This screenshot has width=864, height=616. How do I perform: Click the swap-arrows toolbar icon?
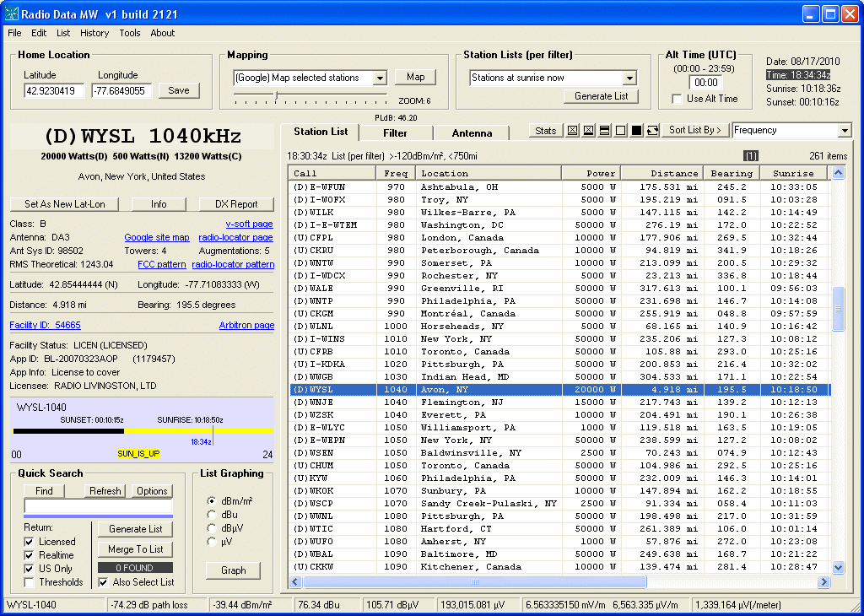click(651, 131)
